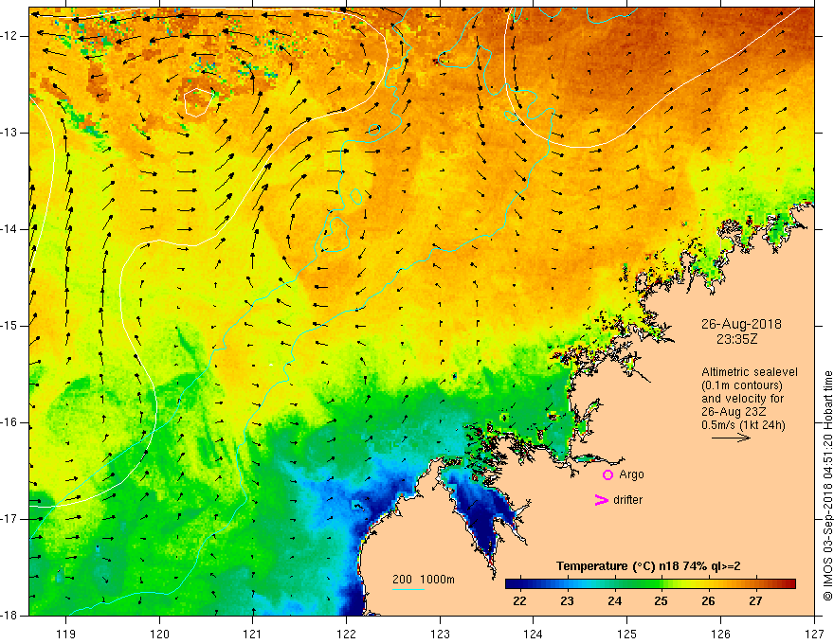
Task: Click the latitude axis label -15
Action: tap(10, 326)
